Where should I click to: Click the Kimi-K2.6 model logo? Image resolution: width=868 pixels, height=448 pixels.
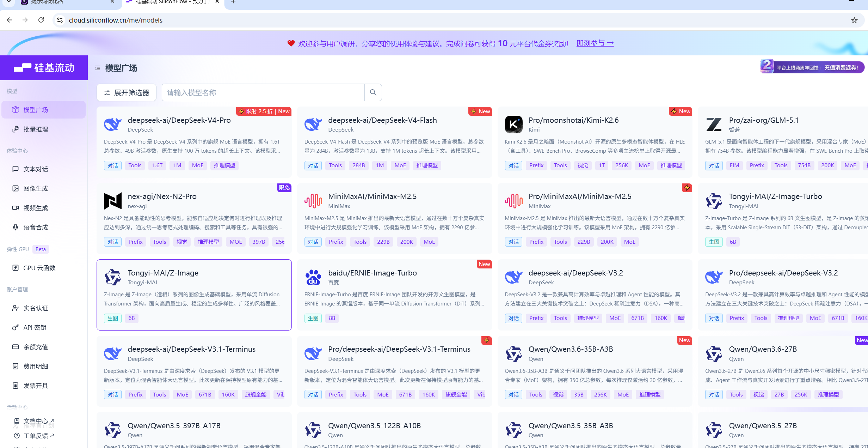(514, 125)
